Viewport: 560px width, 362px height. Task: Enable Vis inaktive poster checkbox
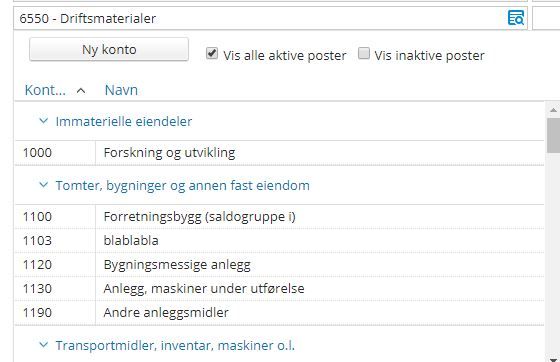[364, 53]
